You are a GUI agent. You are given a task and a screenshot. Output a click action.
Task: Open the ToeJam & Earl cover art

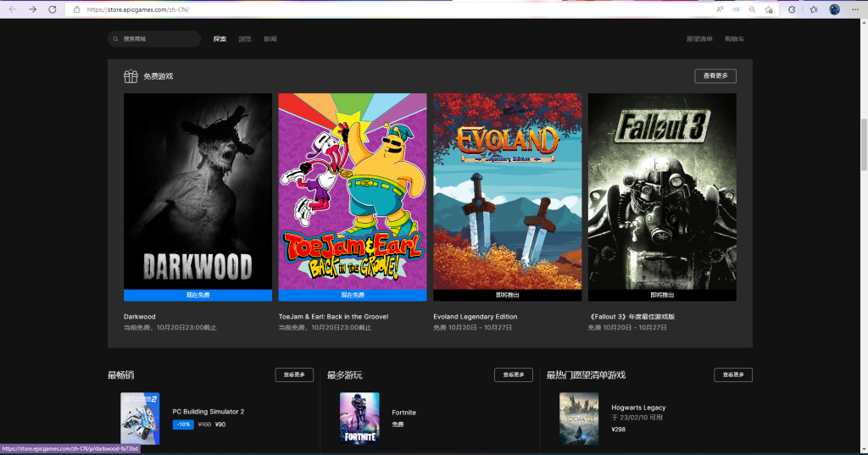(x=353, y=191)
